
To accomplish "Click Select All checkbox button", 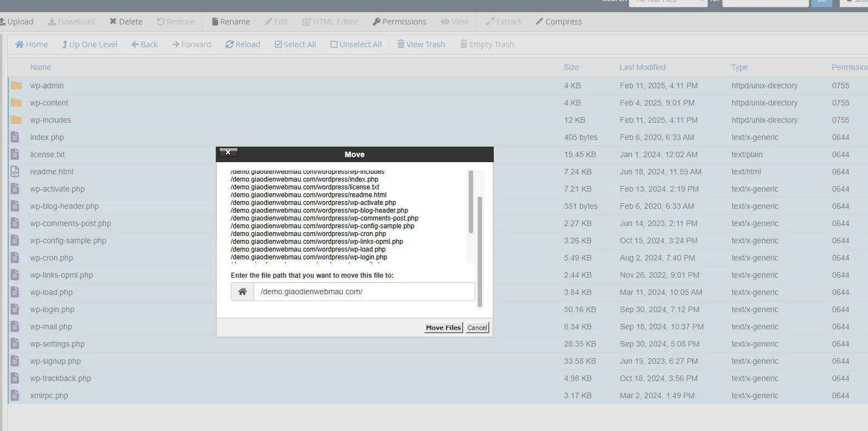I will 295,44.
